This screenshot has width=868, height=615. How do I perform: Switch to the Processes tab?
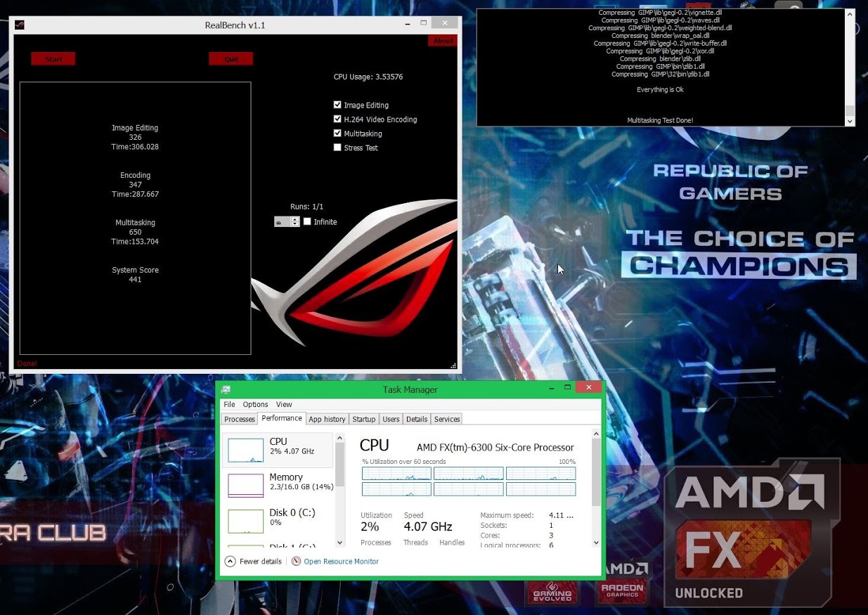pyautogui.click(x=240, y=419)
